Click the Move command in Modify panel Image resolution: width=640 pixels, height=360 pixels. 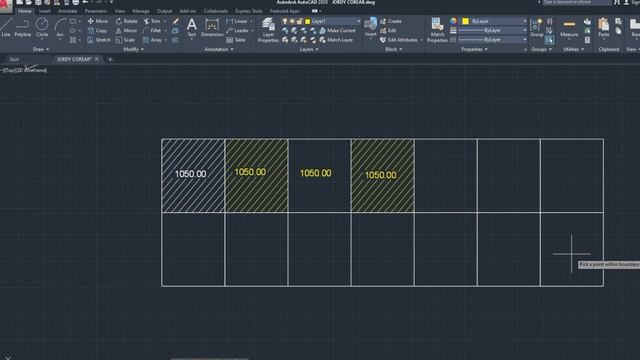click(x=98, y=21)
